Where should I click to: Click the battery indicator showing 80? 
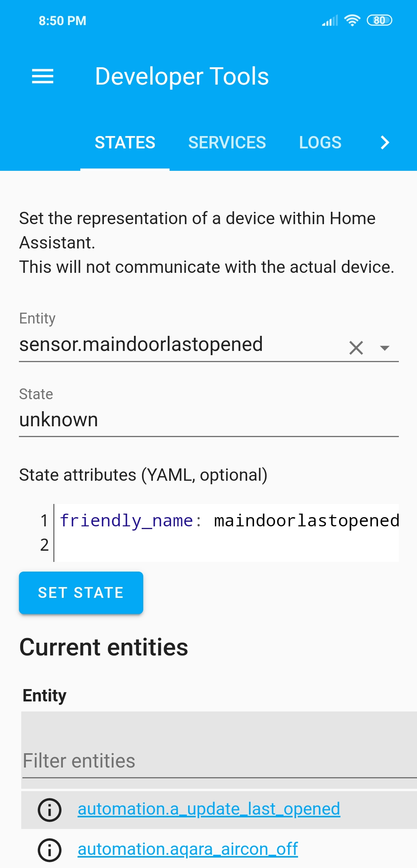[379, 20]
